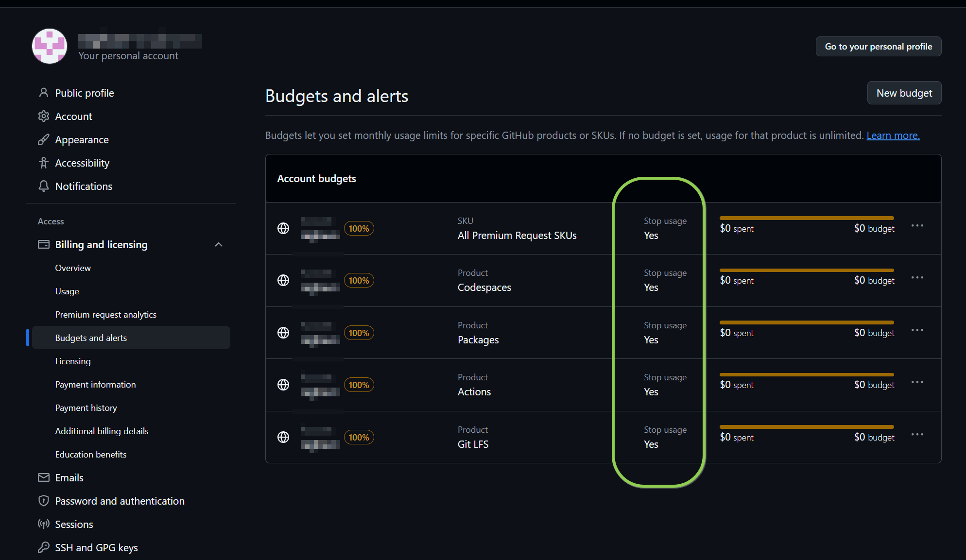The width and height of the screenshot is (966, 560).
Task: Click the Packages product name
Action: click(478, 340)
